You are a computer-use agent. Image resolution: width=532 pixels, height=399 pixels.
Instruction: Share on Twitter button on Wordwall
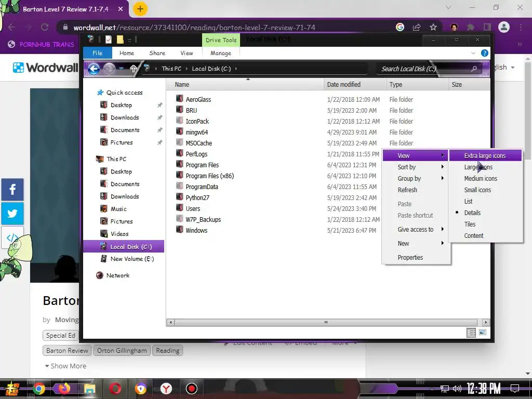point(12,214)
